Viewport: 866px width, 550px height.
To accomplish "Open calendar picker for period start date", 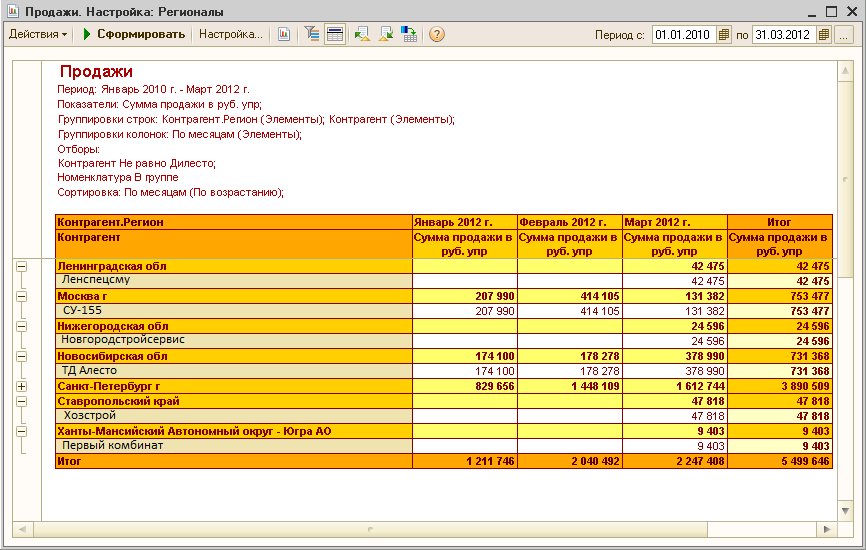I will tap(724, 35).
